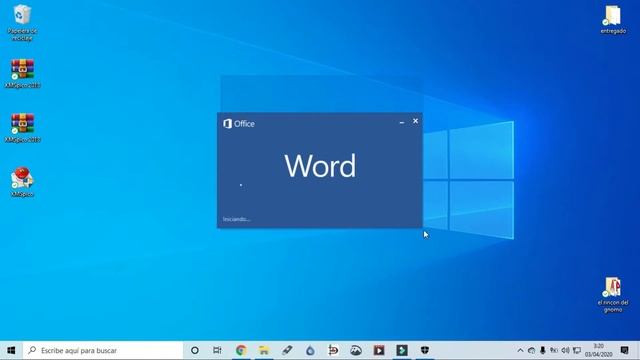The width and height of the screenshot is (640, 360).
Task: Open the red and white D-shaped taskbar app
Action: pos(333,350)
